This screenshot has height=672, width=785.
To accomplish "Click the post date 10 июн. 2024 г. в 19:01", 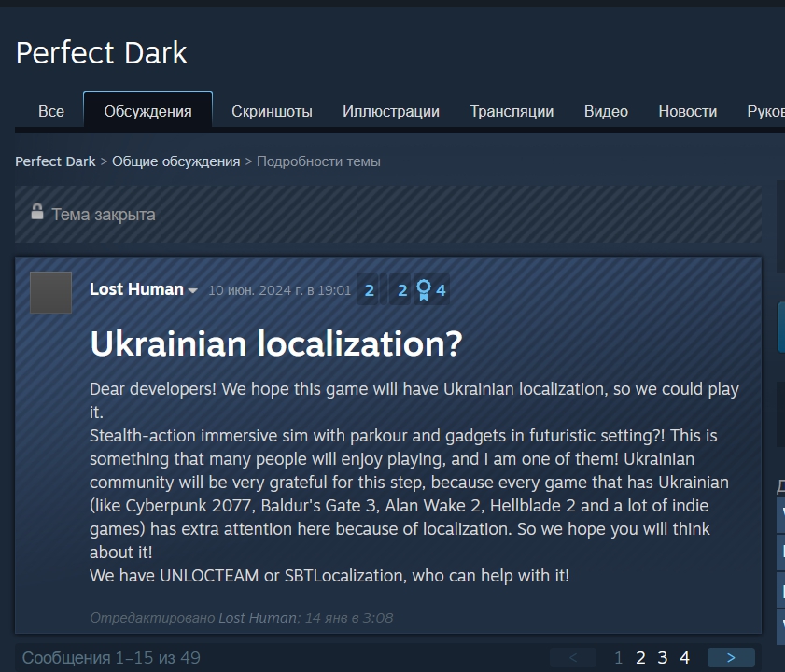I will tap(279, 290).
